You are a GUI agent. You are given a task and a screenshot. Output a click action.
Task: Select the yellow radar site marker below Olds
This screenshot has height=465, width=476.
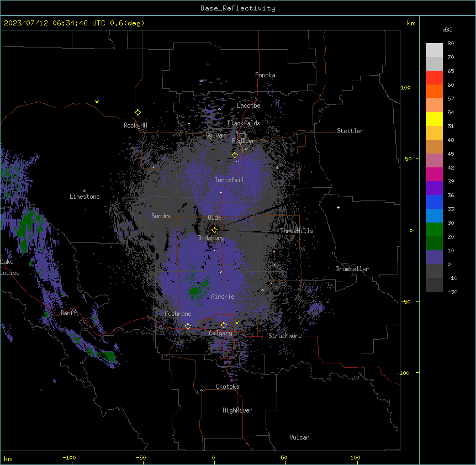click(214, 230)
